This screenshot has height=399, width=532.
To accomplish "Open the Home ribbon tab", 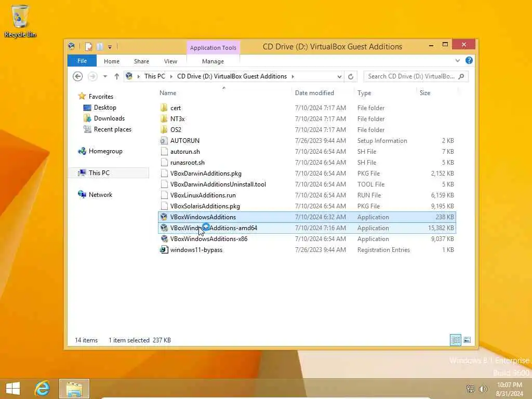I will coord(112,61).
